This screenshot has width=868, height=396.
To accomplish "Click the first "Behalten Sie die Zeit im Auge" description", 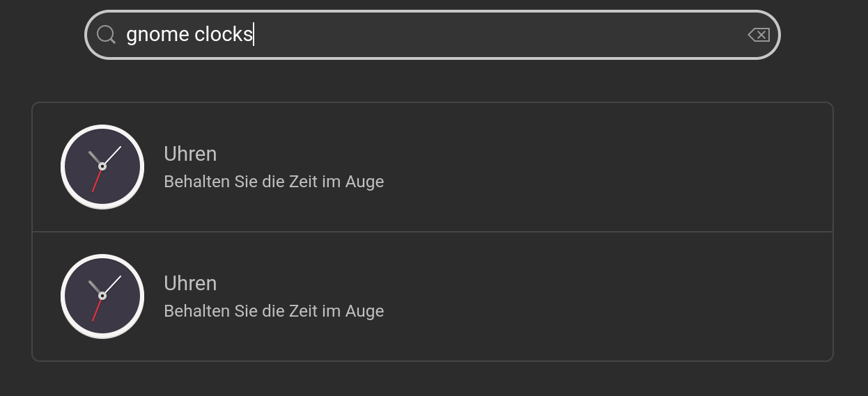I will pos(274,182).
